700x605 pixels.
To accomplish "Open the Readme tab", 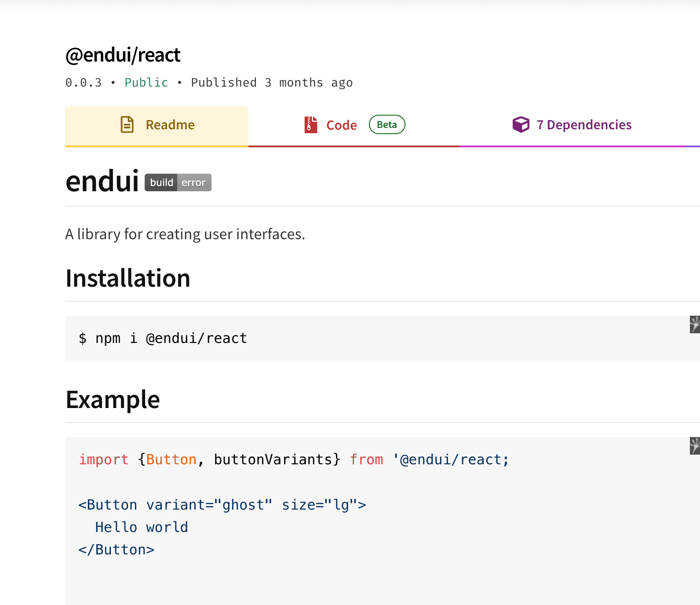I will (157, 126).
